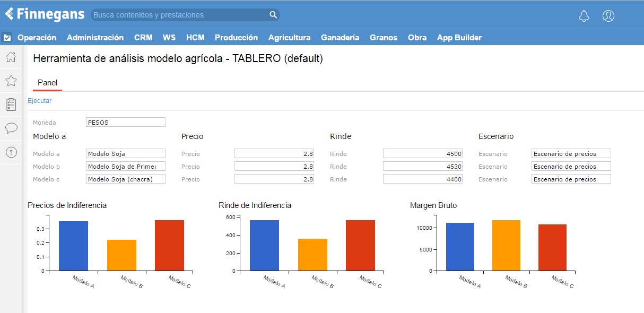Open the Modelo a selector field
The width and height of the screenshot is (644, 313).
[126, 154]
